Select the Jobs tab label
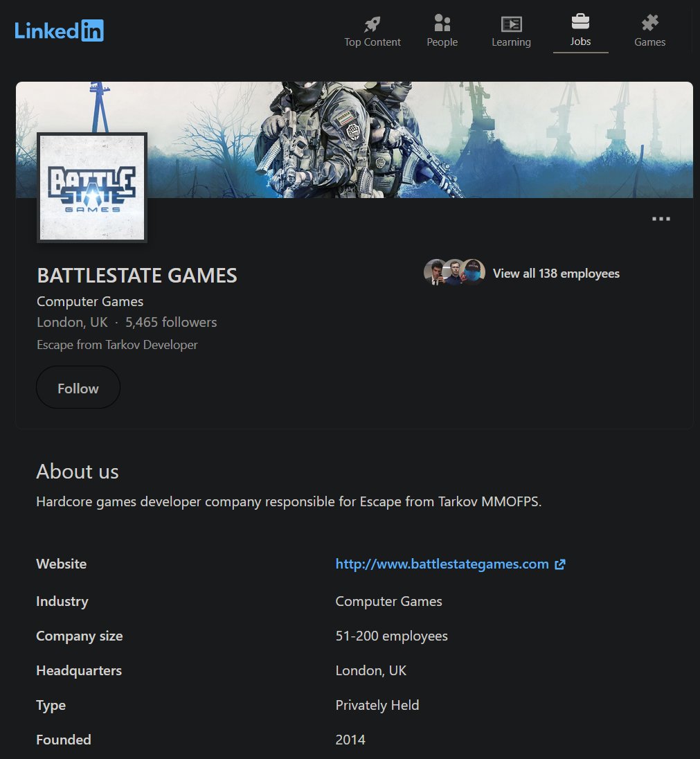Image resolution: width=700 pixels, height=759 pixels. click(x=580, y=42)
